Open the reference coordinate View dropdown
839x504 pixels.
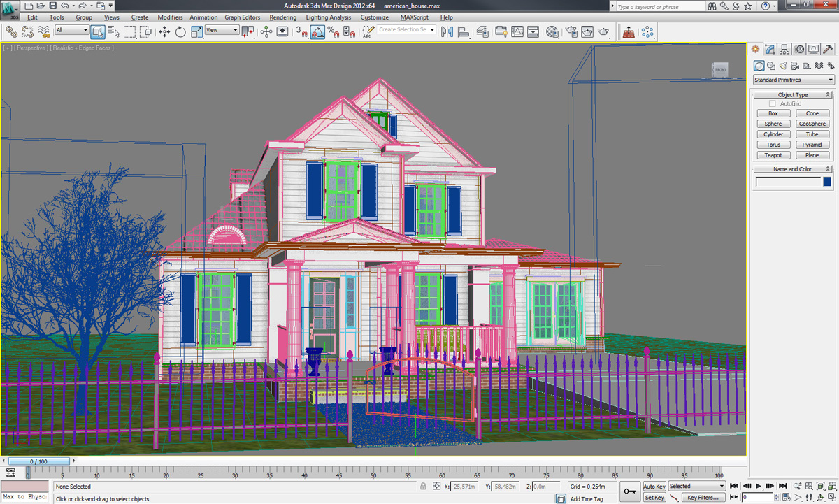click(x=222, y=30)
